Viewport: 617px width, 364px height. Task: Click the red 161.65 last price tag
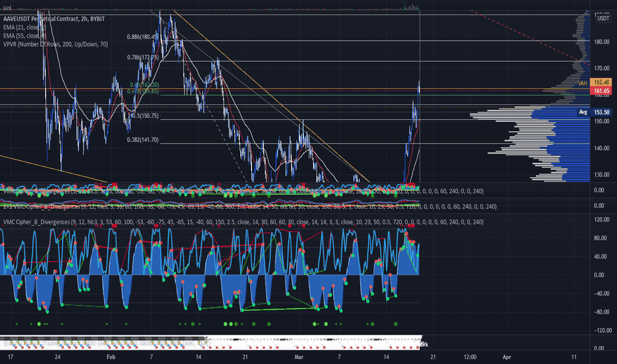tap(601, 91)
